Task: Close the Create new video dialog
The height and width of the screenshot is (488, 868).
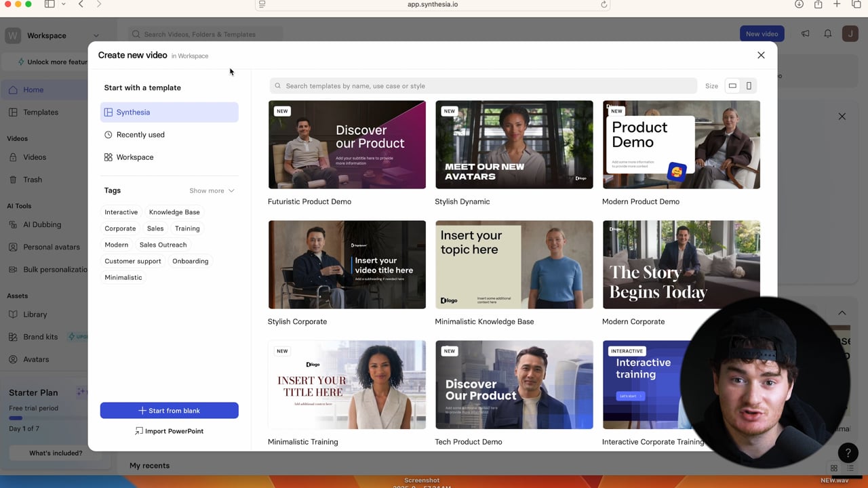Action: click(x=761, y=55)
